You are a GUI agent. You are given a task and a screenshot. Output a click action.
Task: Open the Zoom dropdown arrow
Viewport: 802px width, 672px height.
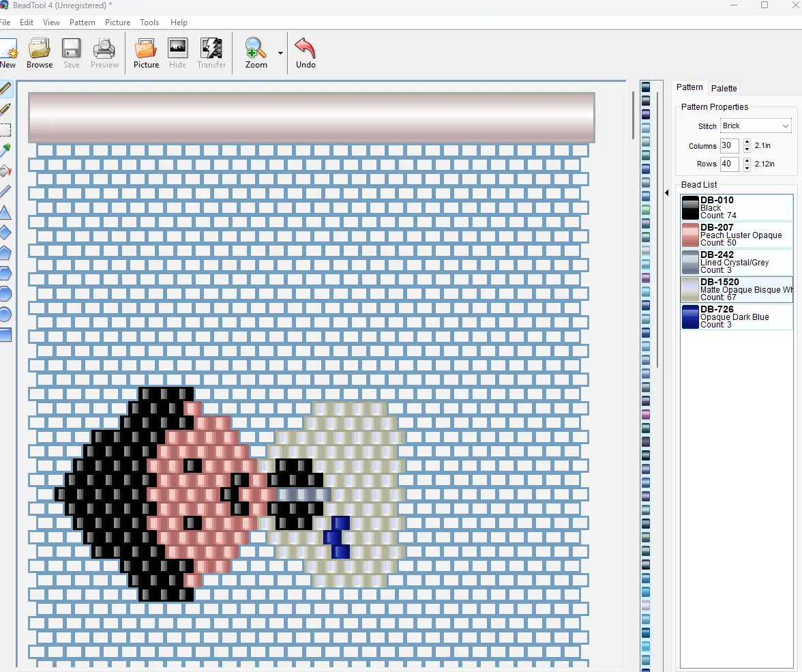pos(280,53)
